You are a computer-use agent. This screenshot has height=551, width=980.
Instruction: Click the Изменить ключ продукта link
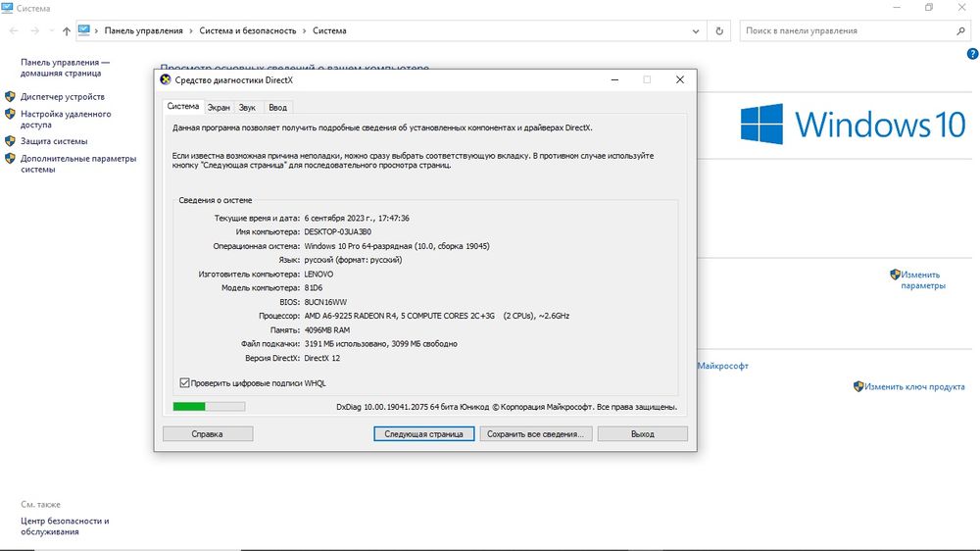914,387
